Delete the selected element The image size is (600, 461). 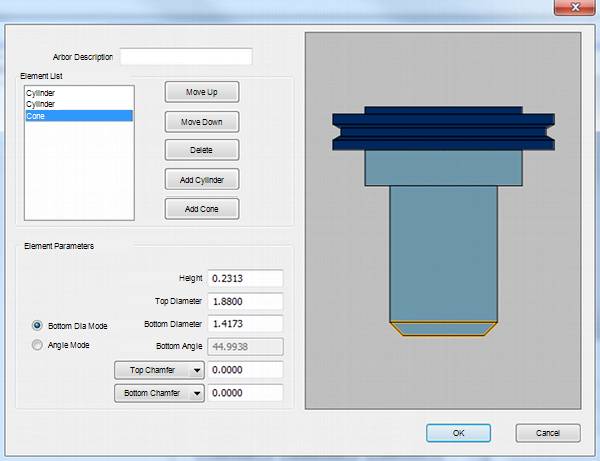[x=203, y=150]
